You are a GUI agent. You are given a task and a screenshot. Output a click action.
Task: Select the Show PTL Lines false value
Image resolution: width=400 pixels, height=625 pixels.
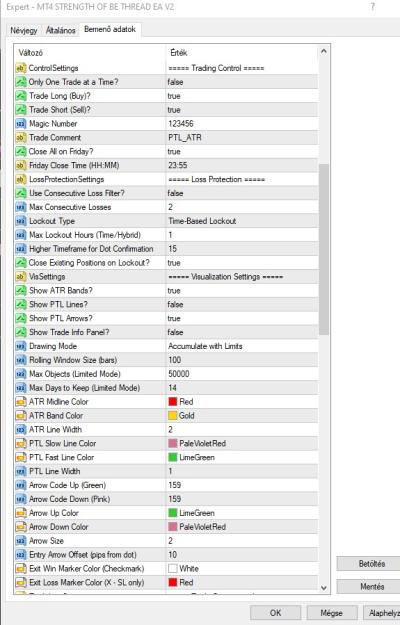click(175, 305)
